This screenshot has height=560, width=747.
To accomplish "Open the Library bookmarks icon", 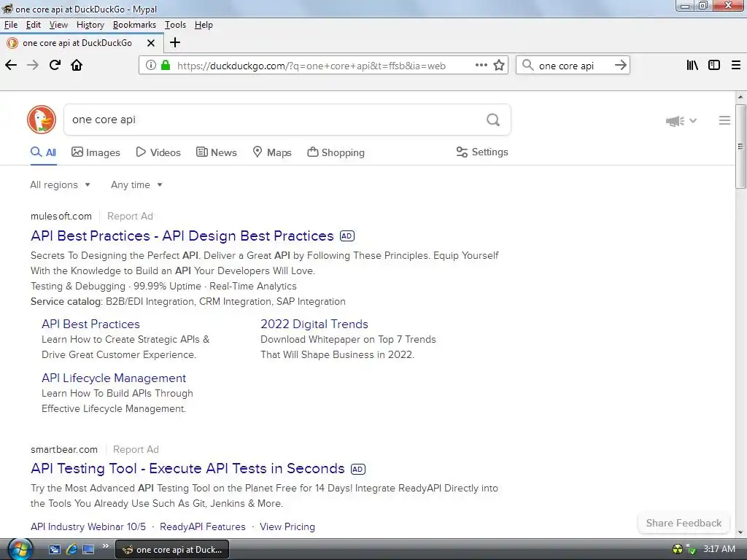I will 692,65.
